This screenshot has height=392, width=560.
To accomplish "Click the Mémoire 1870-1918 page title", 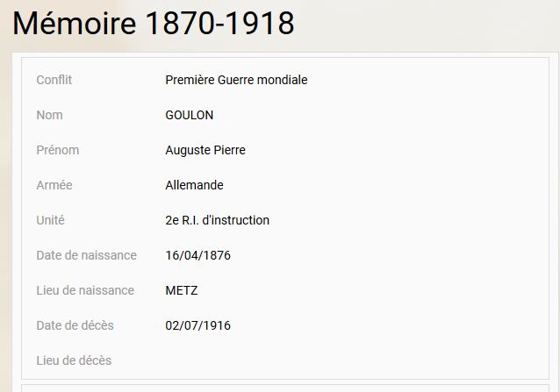I will click(154, 23).
